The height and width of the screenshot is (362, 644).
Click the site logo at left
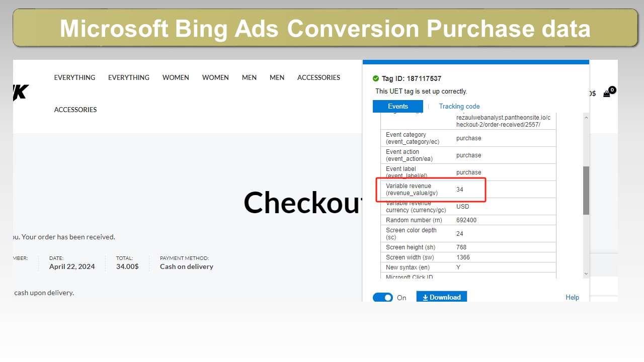coord(21,92)
